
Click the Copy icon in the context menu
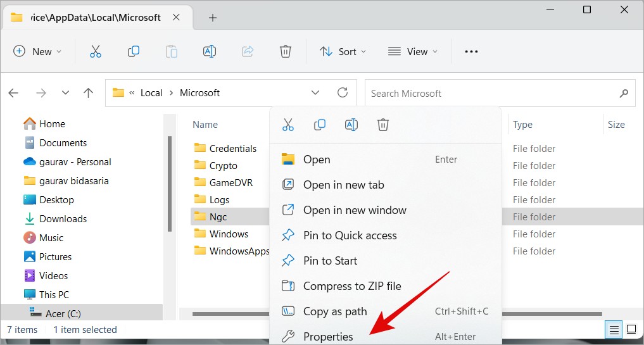point(320,125)
